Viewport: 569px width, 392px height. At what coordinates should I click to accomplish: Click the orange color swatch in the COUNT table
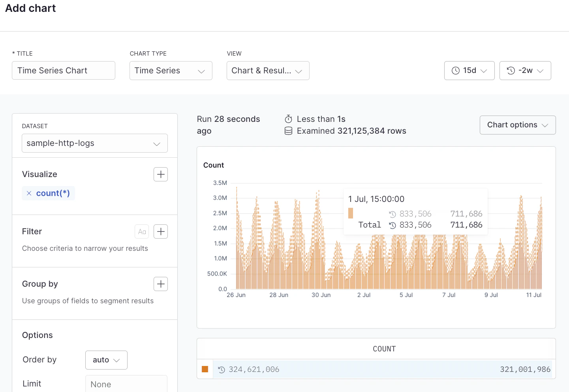pos(205,369)
